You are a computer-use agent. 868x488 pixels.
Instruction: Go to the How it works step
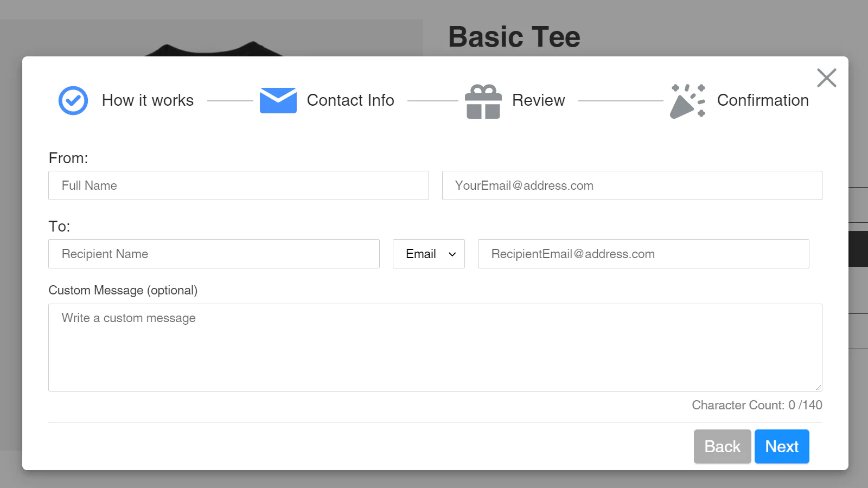[148, 100]
